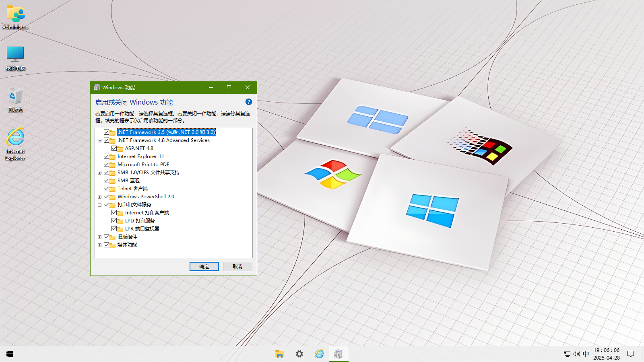644x362 pixels.
Task: Disable the Telnet 客户端 checkbox
Action: pyautogui.click(x=106, y=188)
